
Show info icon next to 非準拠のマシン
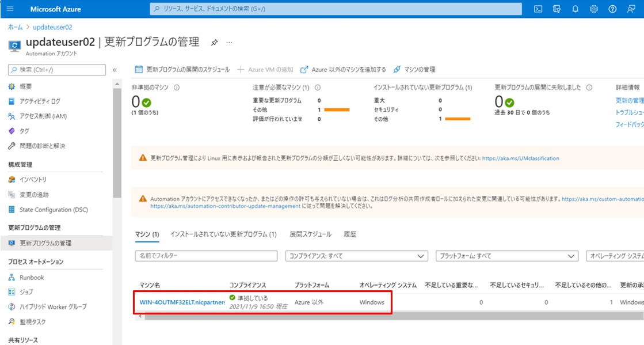[177, 88]
